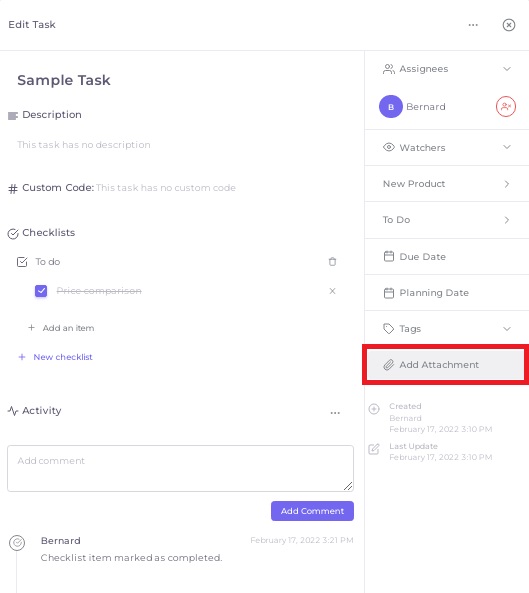Delete the To do checklist with the trash icon
529x593 pixels.
coord(332,262)
